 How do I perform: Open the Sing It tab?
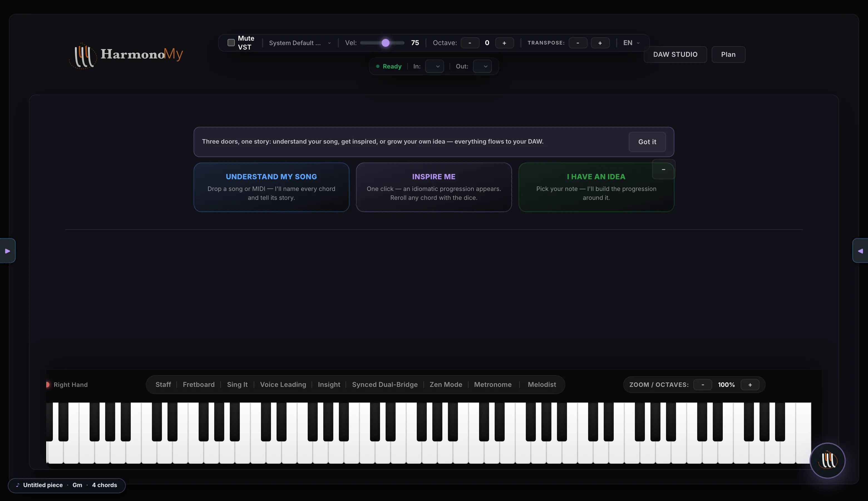[x=237, y=385]
